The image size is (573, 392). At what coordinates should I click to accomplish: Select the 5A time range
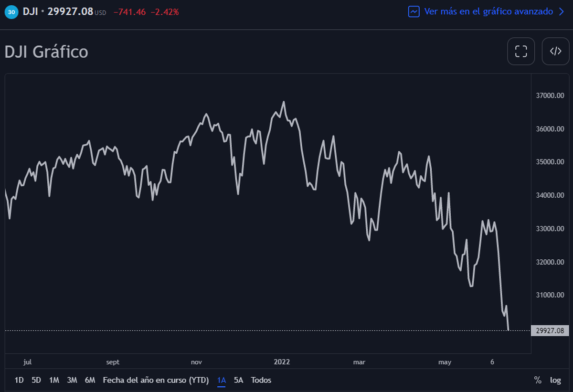click(x=239, y=380)
